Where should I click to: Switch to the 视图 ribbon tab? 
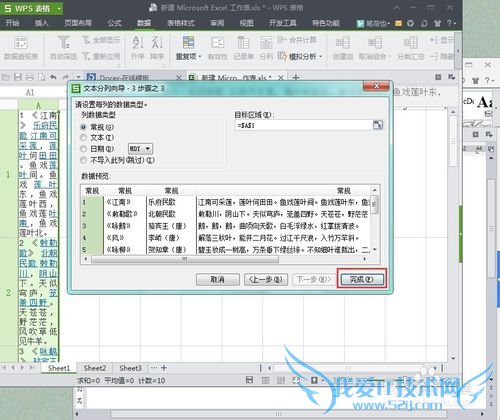coord(246,23)
